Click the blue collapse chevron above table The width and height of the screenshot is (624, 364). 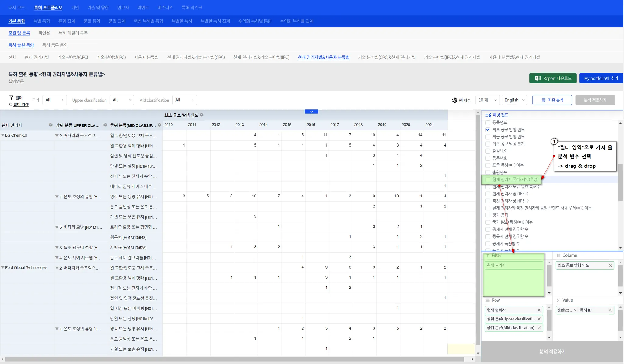point(311,111)
